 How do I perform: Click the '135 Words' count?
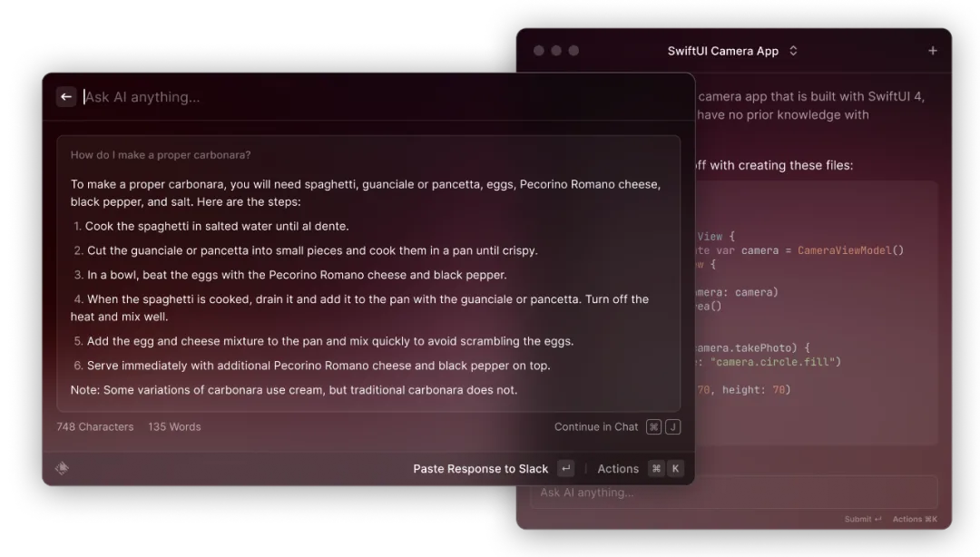[174, 427]
